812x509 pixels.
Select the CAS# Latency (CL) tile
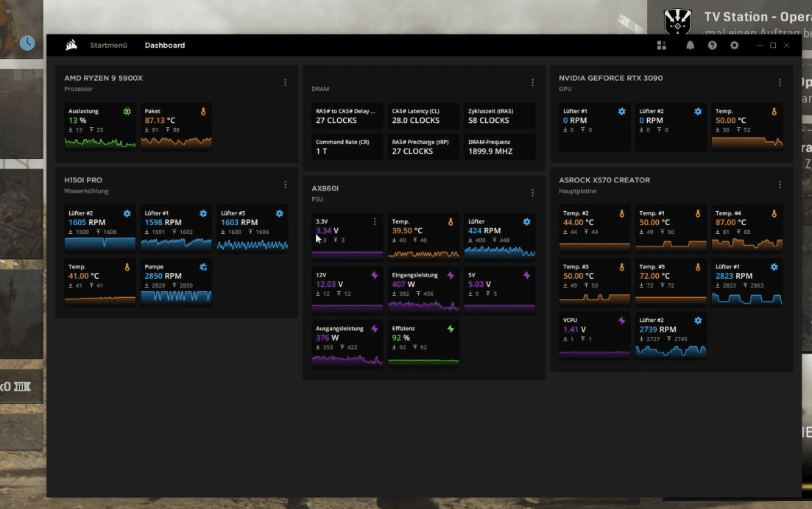tap(423, 116)
